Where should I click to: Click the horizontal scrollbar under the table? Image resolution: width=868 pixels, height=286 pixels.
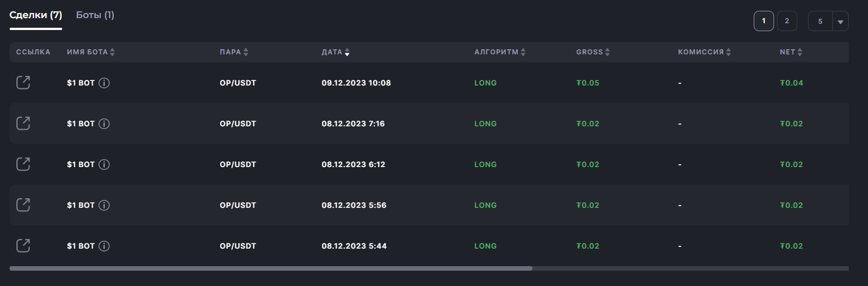[271, 268]
